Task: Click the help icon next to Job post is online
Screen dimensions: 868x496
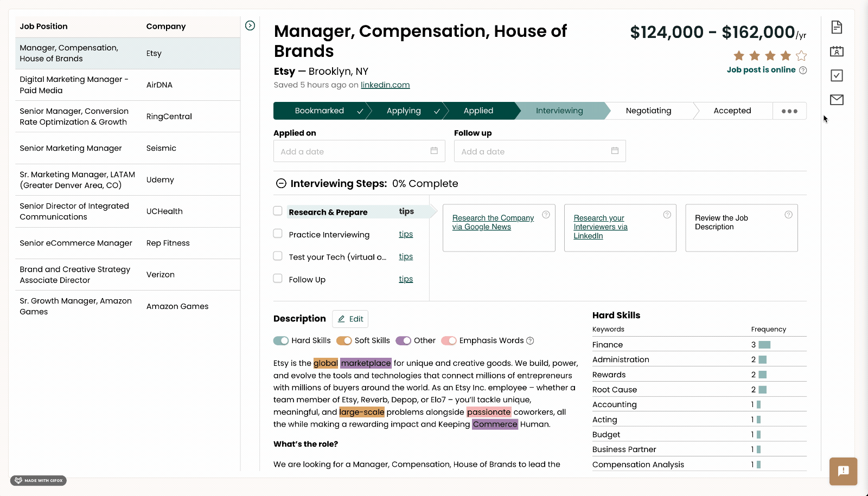Action: [803, 70]
